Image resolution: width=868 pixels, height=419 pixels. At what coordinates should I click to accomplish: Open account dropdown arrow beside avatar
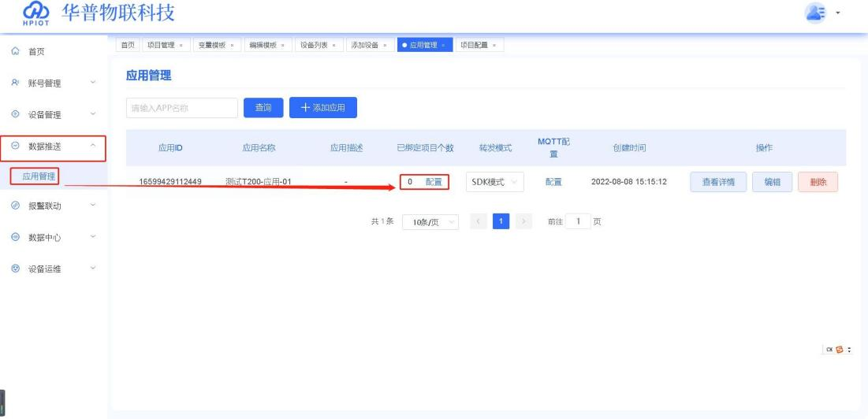pyautogui.click(x=839, y=13)
